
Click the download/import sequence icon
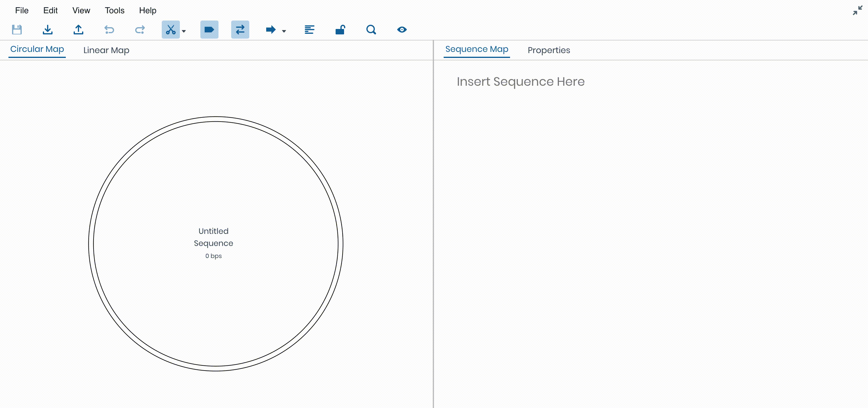point(47,30)
